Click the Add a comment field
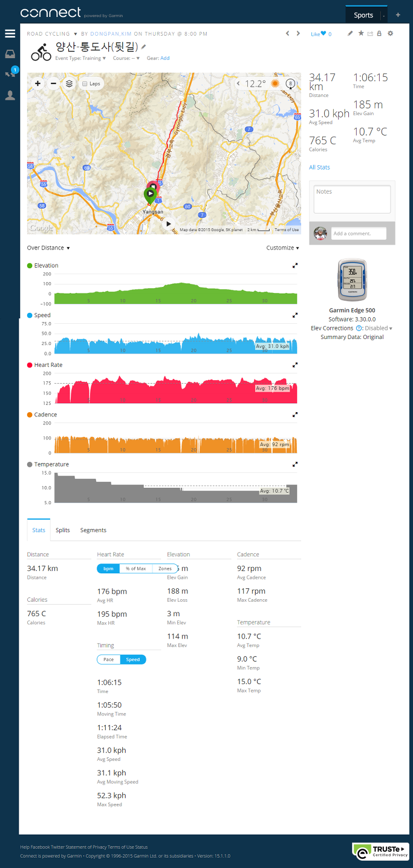 [x=359, y=233]
